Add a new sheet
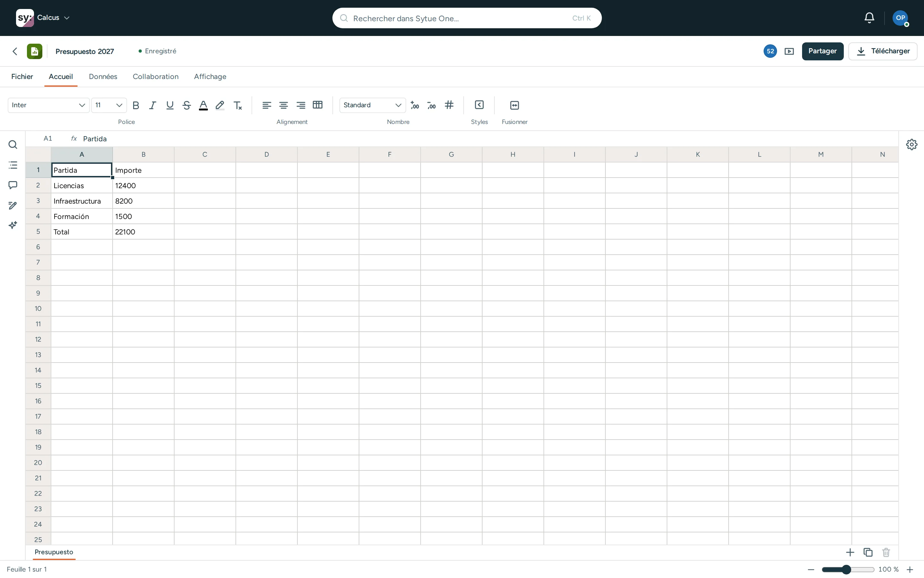The width and height of the screenshot is (924, 578). (x=850, y=552)
